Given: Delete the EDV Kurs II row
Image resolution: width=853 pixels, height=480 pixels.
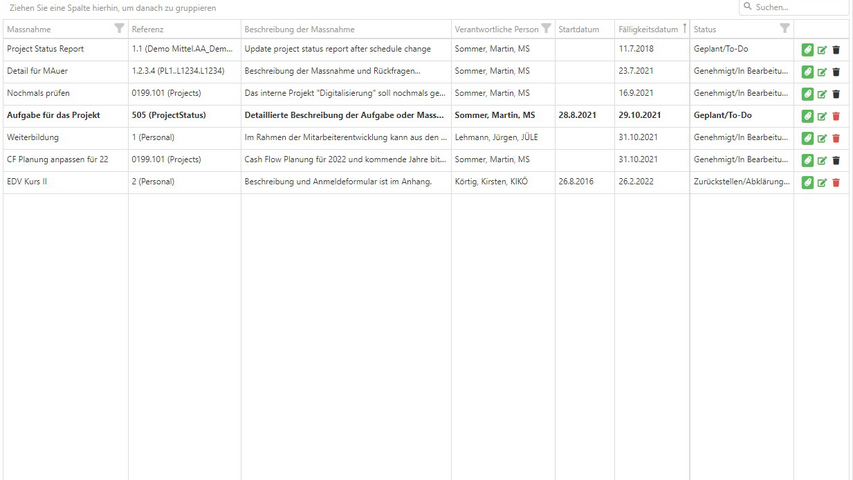Looking at the screenshot, I should point(836,182).
